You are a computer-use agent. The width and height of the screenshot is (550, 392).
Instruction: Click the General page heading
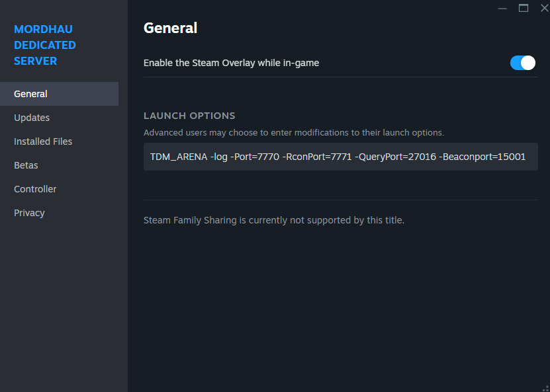(x=171, y=28)
